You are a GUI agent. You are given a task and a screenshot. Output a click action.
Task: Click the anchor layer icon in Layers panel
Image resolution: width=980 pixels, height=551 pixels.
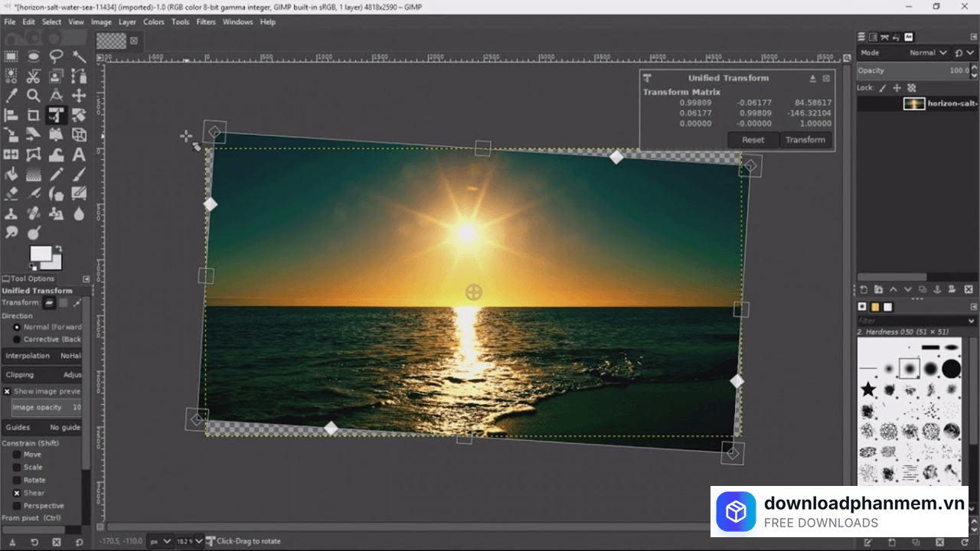point(937,289)
